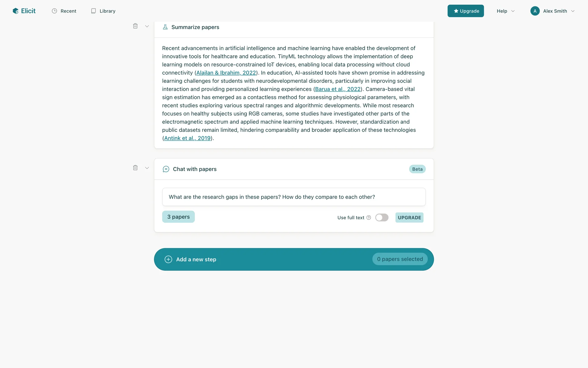The image size is (588, 368).
Task: Follow the Barua et al., 2022 link
Action: coord(337,89)
